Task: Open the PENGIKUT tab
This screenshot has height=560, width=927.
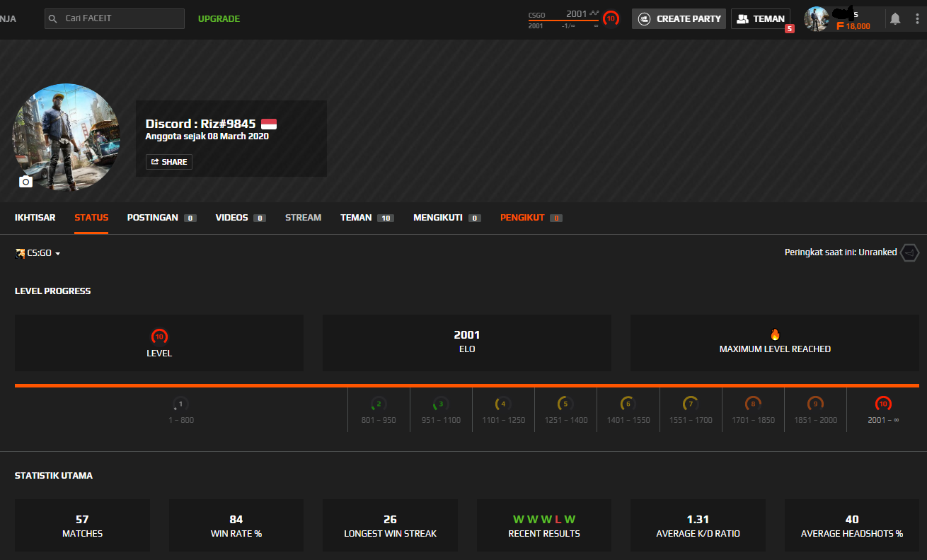Action: pos(531,218)
